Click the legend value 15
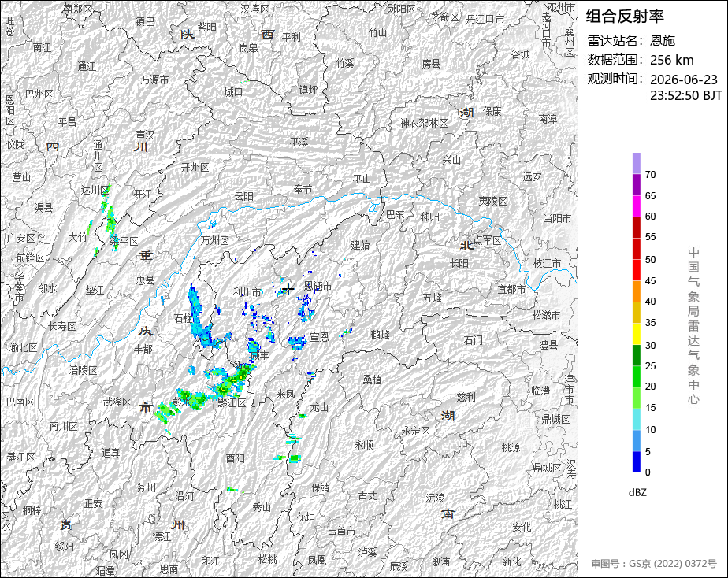 651,408
